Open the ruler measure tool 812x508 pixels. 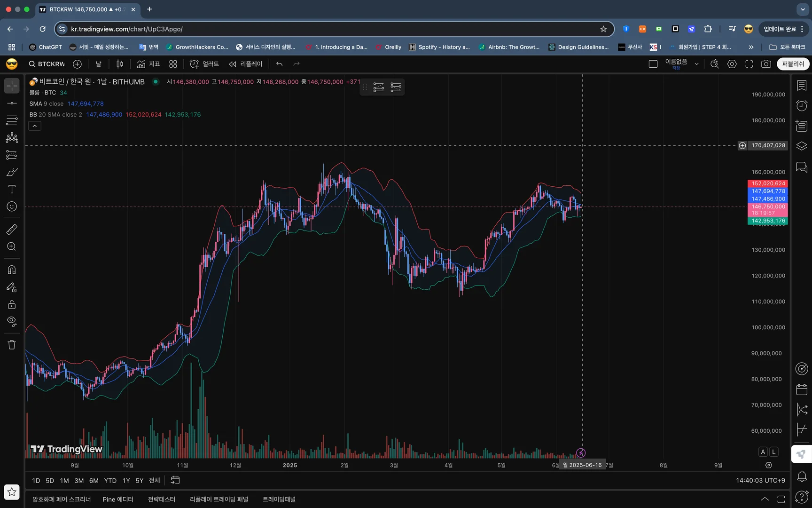[12, 230]
